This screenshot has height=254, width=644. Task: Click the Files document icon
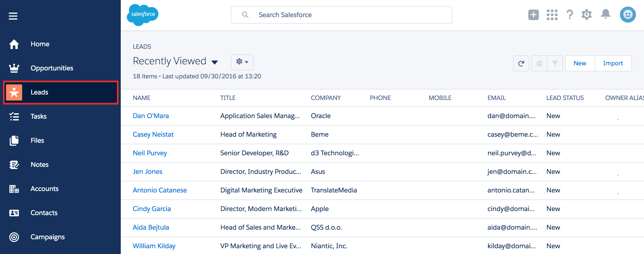point(14,140)
